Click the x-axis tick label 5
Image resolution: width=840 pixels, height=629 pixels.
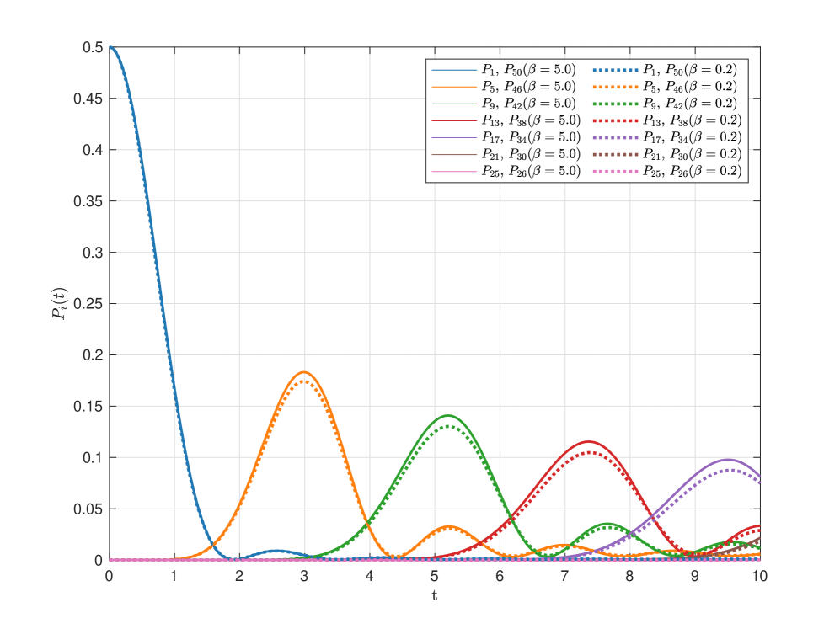pyautogui.click(x=435, y=576)
